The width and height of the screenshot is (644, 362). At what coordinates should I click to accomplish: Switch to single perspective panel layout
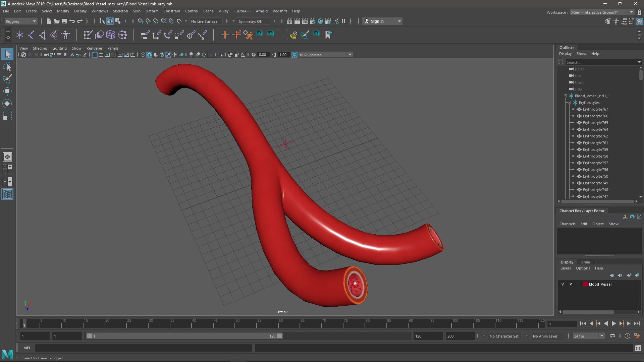(x=7, y=157)
